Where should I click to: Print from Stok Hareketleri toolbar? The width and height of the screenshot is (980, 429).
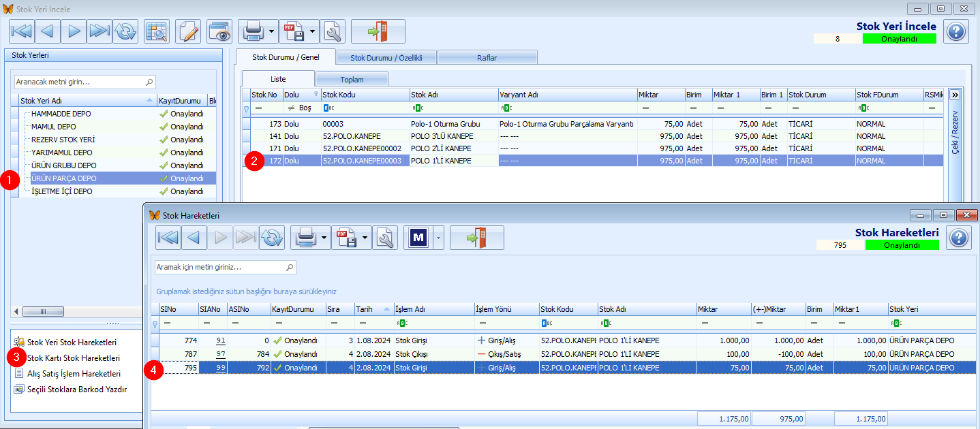pos(305,238)
